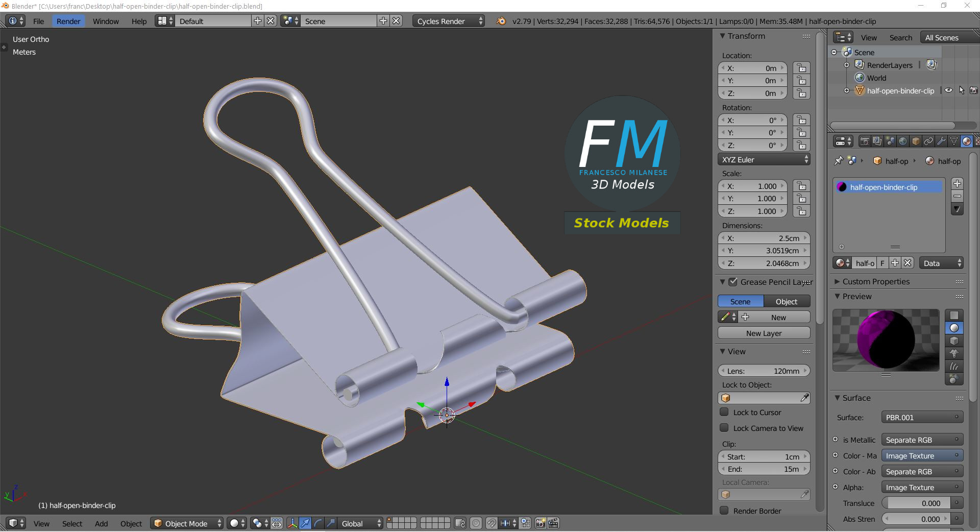Enable Lock to Cursor checkbox
980x532 pixels.
click(x=724, y=412)
